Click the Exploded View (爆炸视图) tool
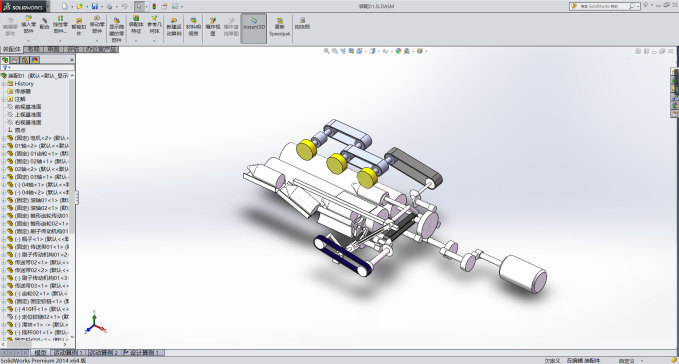The width and height of the screenshot is (679, 364). (x=213, y=27)
